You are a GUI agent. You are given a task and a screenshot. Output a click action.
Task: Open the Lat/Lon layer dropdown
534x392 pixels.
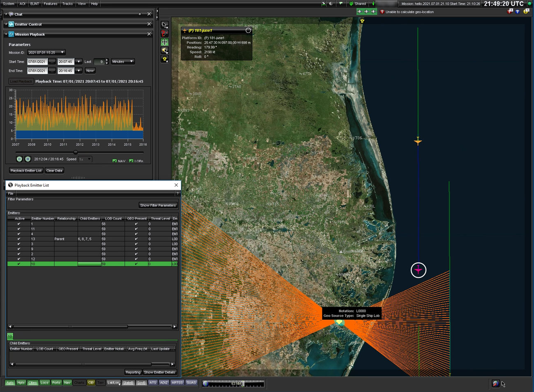[x=114, y=383]
